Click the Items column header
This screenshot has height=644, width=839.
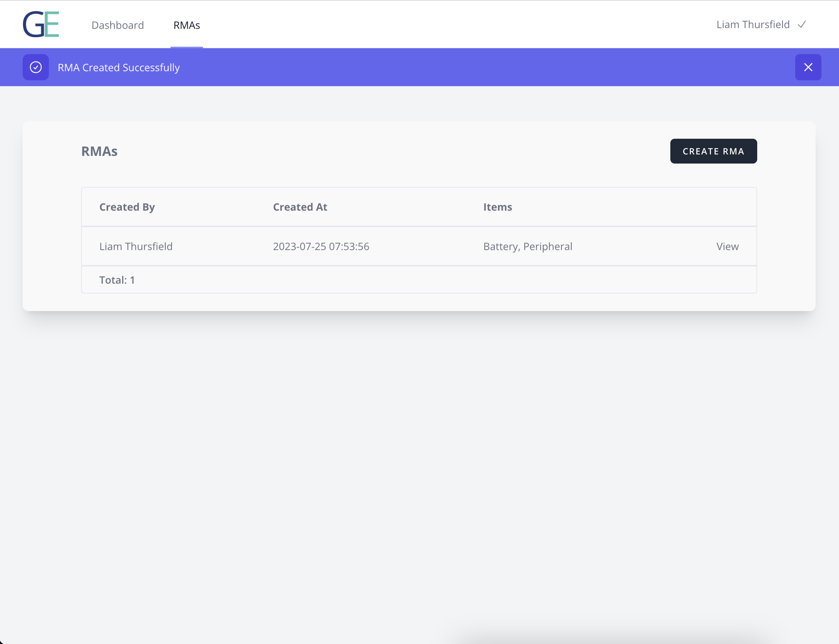click(x=497, y=207)
